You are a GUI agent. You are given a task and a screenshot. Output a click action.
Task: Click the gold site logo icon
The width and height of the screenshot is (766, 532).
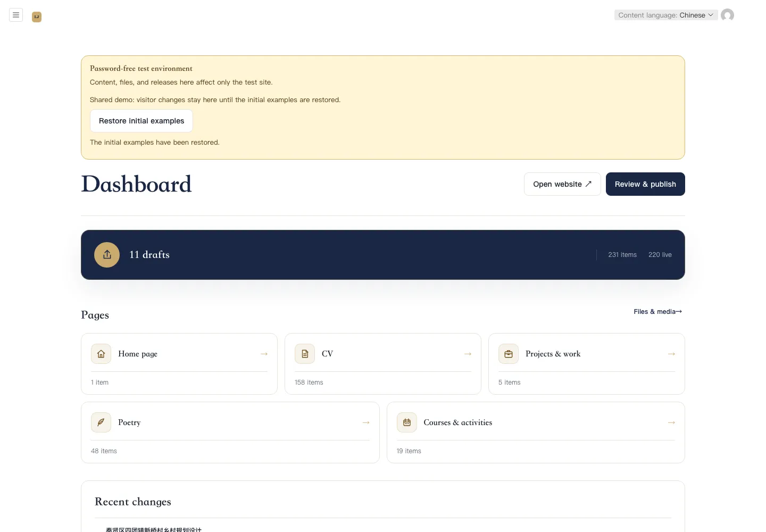point(37,17)
